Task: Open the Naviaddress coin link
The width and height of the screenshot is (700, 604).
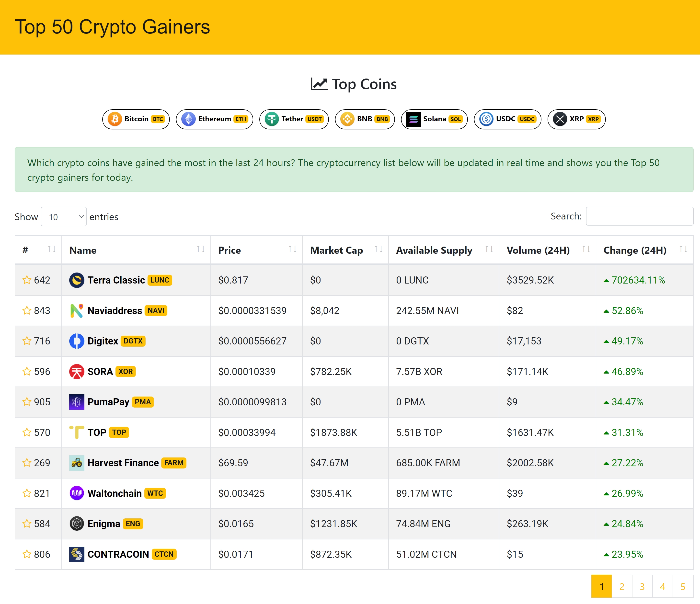Action: click(115, 310)
